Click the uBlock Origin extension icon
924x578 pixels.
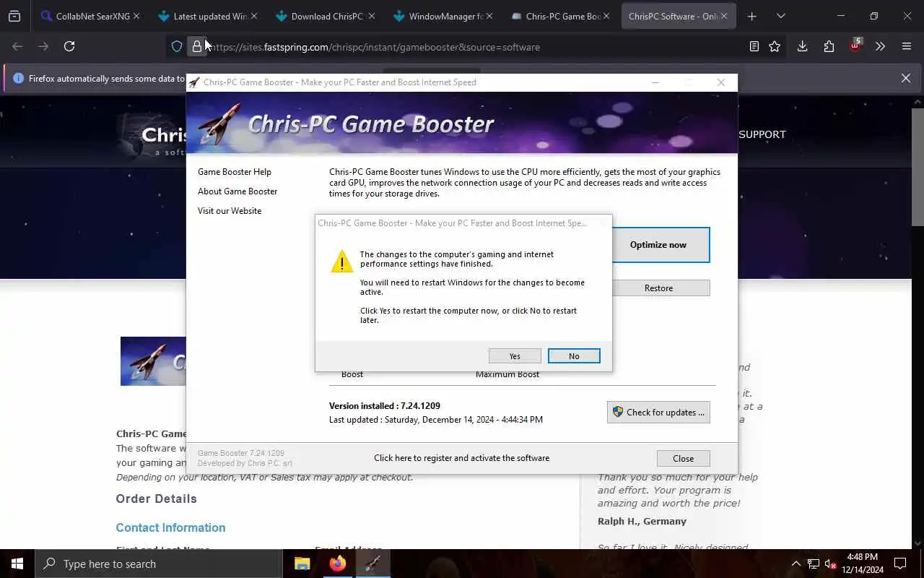(855, 46)
